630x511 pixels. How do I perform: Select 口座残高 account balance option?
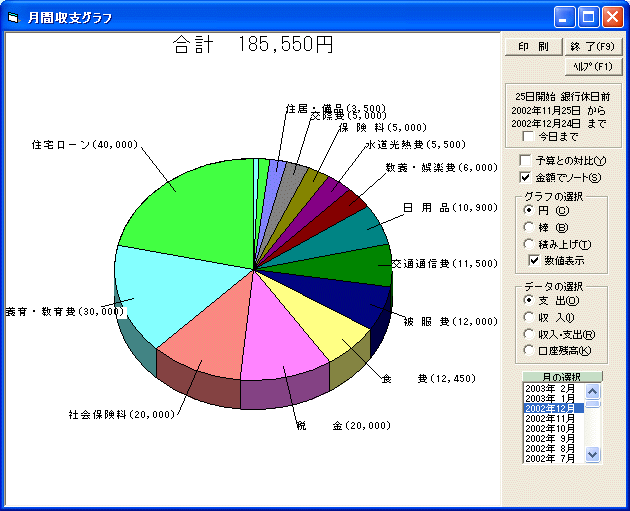[529, 350]
